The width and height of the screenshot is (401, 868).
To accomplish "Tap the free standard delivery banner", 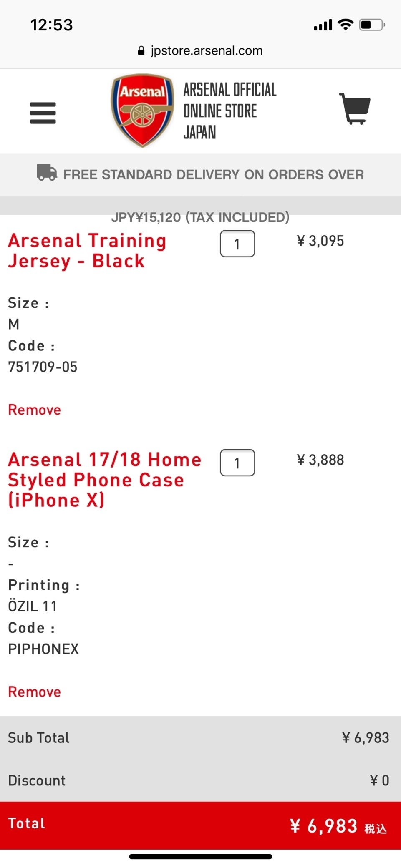I will (x=200, y=174).
